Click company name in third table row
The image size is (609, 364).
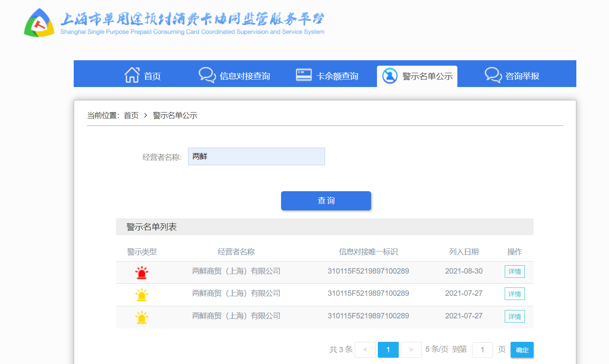236,316
